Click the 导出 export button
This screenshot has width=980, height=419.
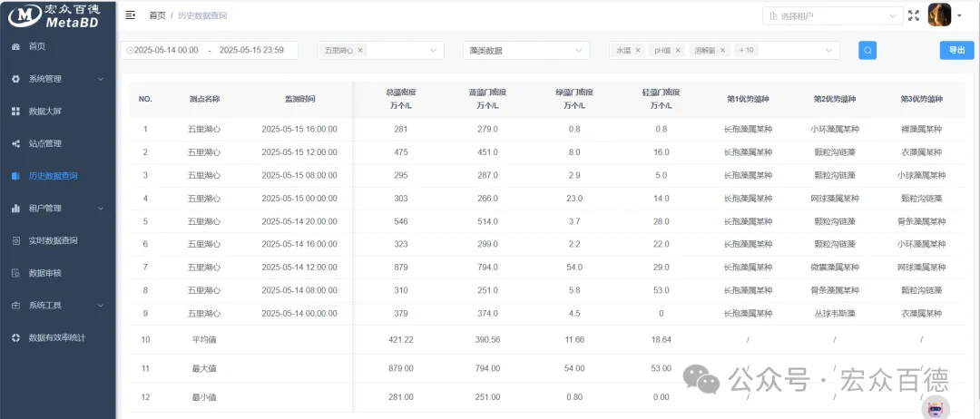tap(957, 51)
